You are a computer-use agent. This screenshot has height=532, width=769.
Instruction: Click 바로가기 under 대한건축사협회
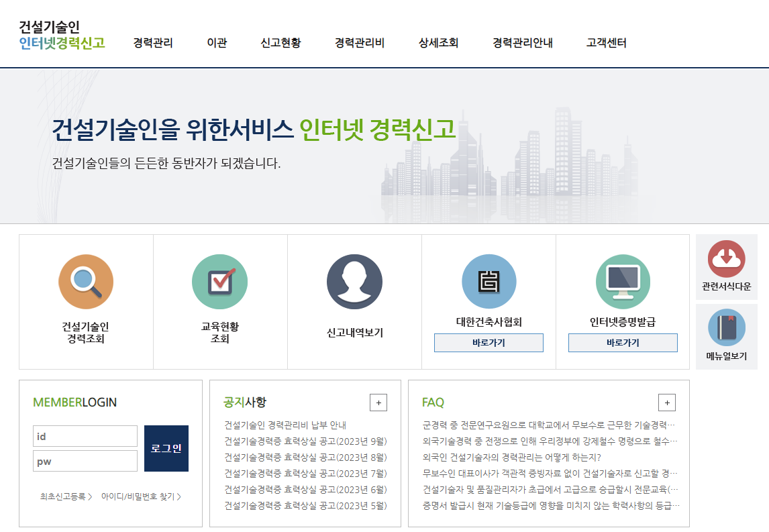click(x=489, y=343)
